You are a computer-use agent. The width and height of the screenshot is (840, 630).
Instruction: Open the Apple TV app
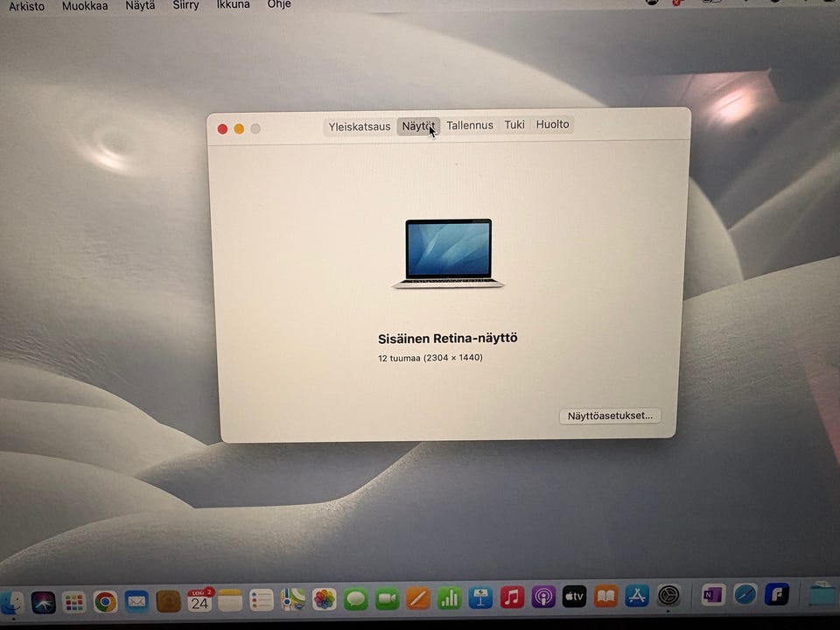pos(574,596)
